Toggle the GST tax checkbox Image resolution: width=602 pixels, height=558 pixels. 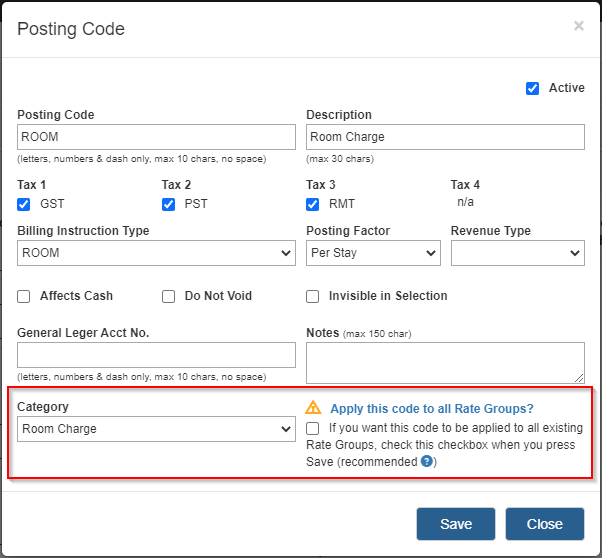tap(23, 204)
